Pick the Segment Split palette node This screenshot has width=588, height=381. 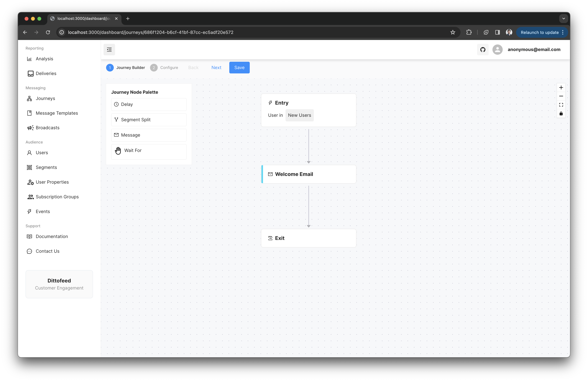[149, 120]
